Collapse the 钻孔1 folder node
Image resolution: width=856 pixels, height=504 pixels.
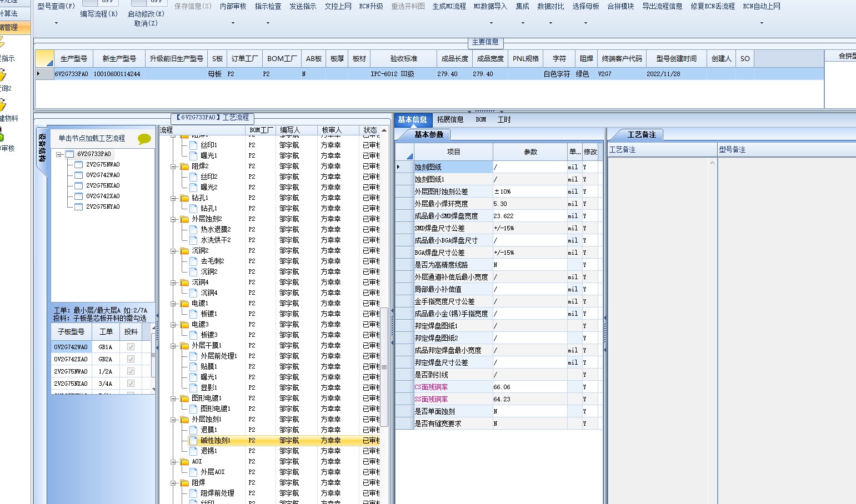(173, 198)
